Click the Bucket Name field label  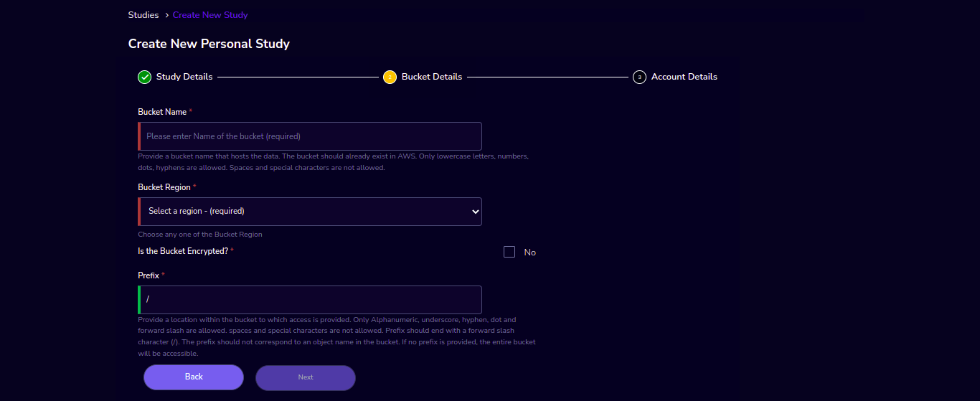pos(162,113)
